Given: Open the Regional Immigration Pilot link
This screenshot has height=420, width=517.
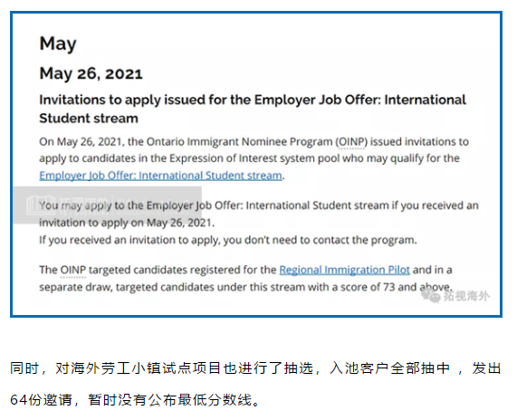Looking at the screenshot, I should (345, 270).
